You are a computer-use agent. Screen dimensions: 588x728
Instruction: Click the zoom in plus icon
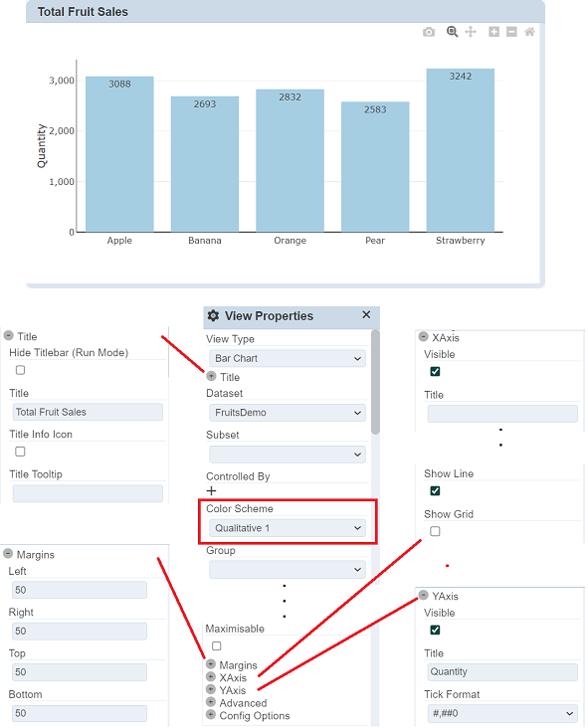click(x=493, y=32)
